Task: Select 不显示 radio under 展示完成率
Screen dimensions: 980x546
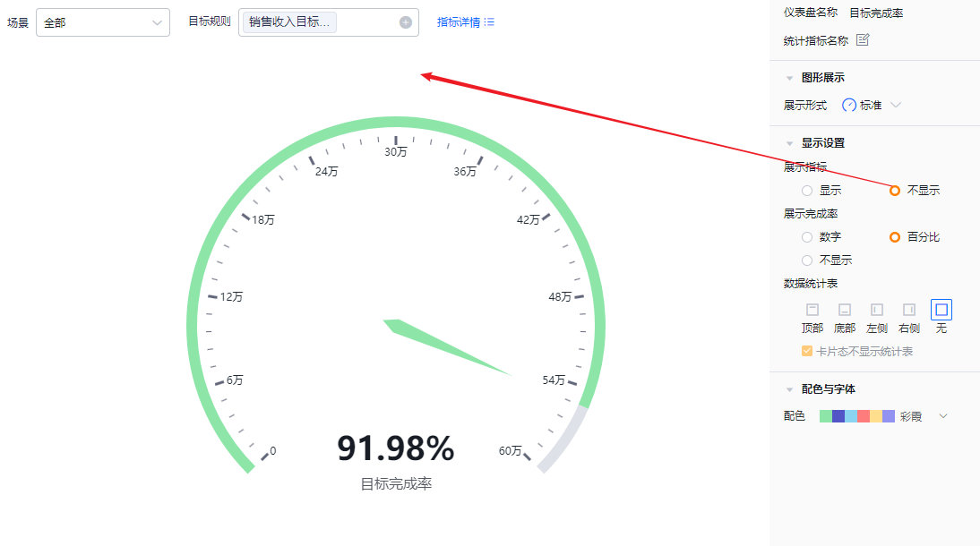Action: coord(807,260)
